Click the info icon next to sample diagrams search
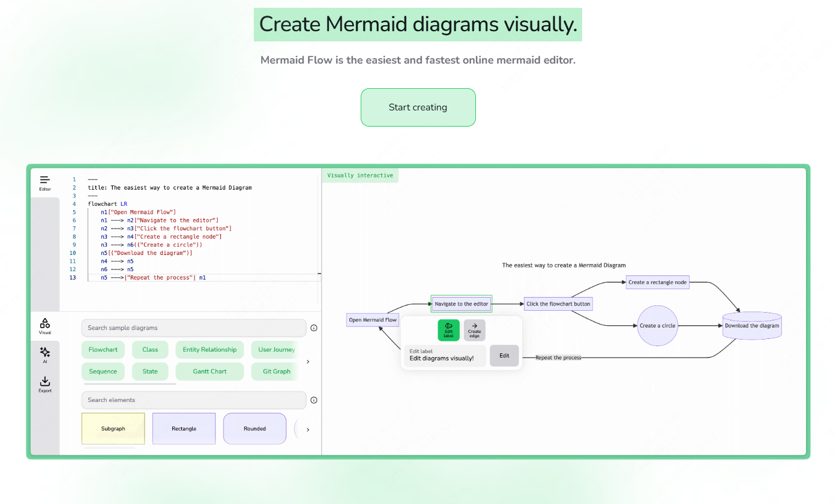This screenshot has height=504, width=836. point(314,328)
